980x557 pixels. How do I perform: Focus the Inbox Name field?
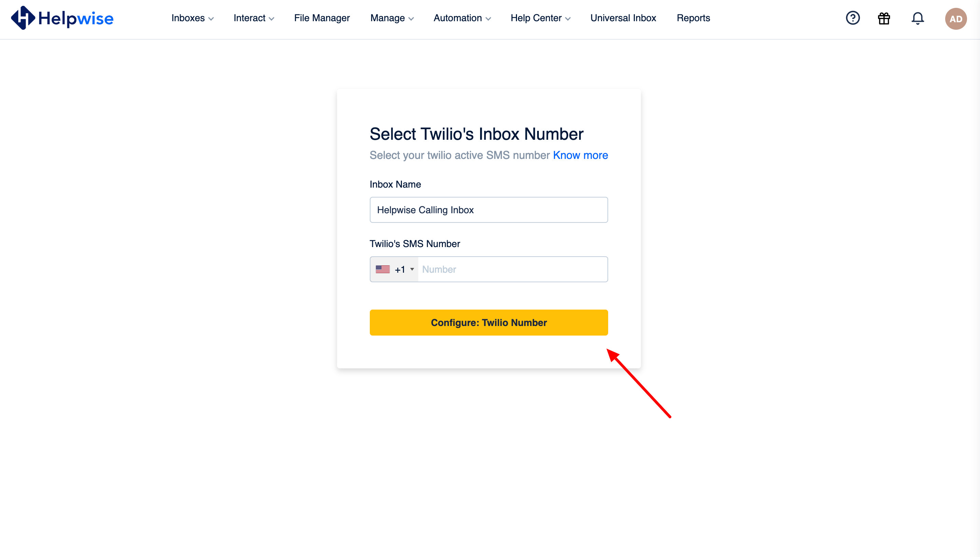(489, 209)
